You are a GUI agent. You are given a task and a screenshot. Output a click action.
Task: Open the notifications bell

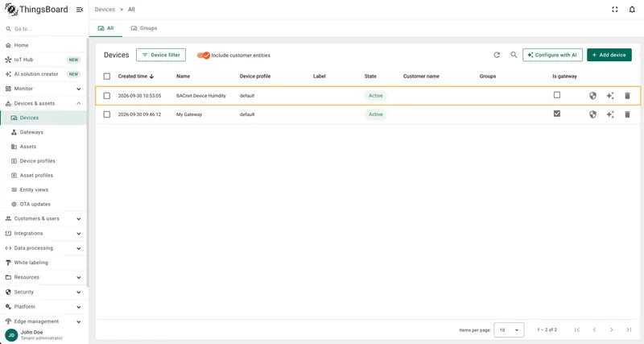point(632,10)
